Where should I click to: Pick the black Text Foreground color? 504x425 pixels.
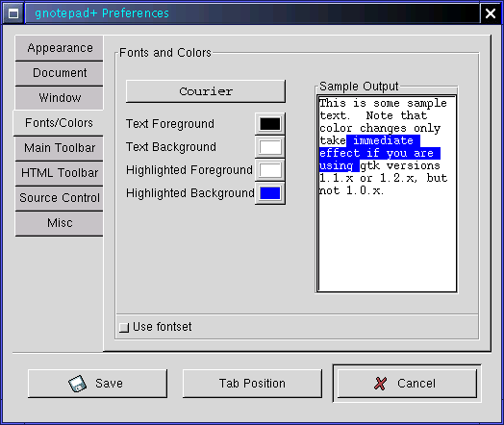coord(270,124)
